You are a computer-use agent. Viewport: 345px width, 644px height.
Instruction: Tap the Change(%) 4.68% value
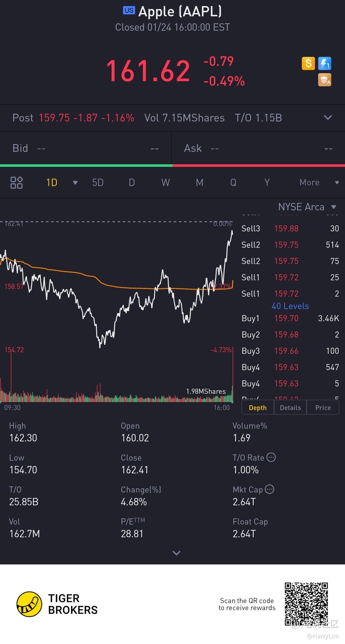(x=134, y=502)
